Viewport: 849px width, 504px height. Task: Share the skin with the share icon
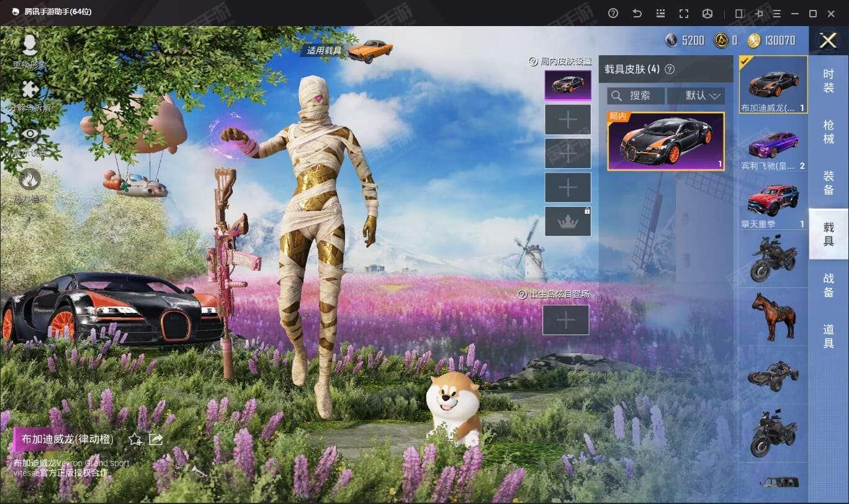pyautogui.click(x=156, y=439)
